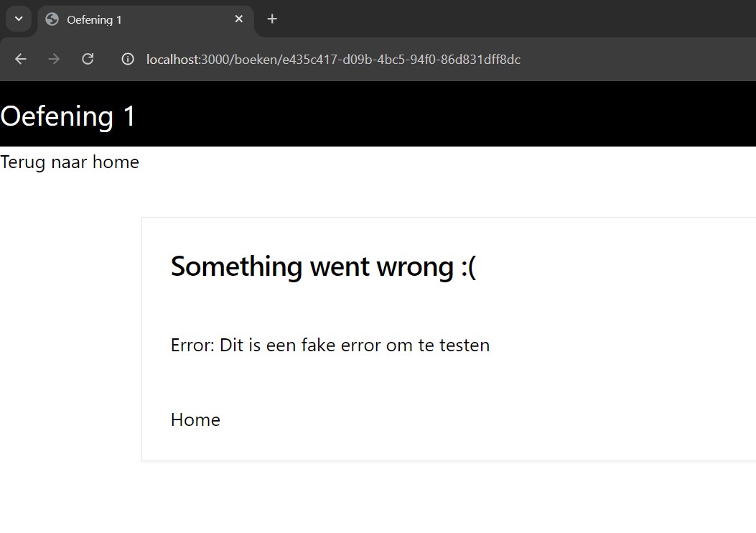Click the back navigation arrow
This screenshot has height=533, width=756.
[20, 59]
